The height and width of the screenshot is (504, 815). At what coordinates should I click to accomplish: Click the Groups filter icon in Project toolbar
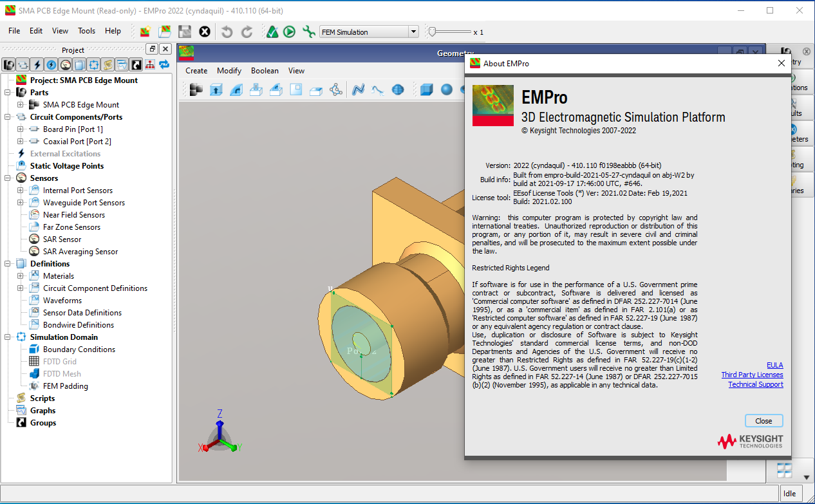click(x=136, y=64)
